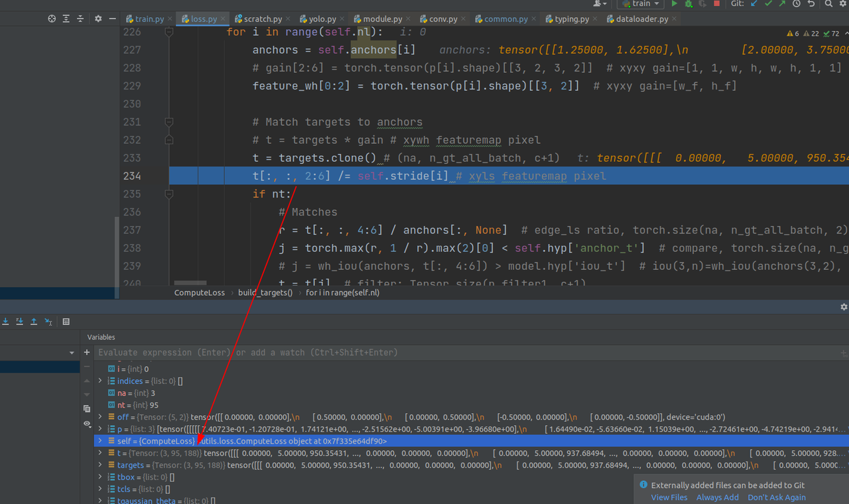Viewport: 849px width, 504px height.
Task: Click the Collapse All icon in project toolbar
Action: [x=81, y=19]
